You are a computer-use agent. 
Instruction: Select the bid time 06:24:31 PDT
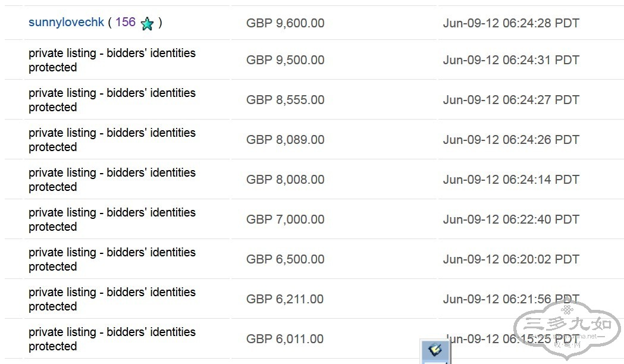point(511,60)
